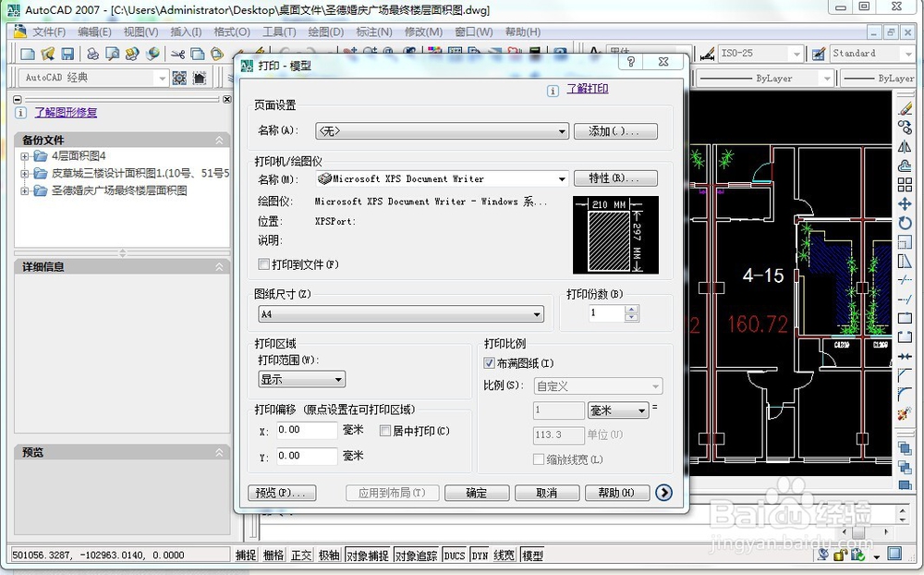Open the Edit menu

(x=94, y=31)
